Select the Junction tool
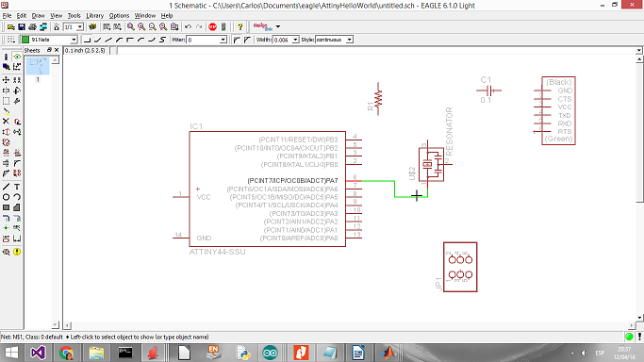The image size is (644, 362). (7, 228)
